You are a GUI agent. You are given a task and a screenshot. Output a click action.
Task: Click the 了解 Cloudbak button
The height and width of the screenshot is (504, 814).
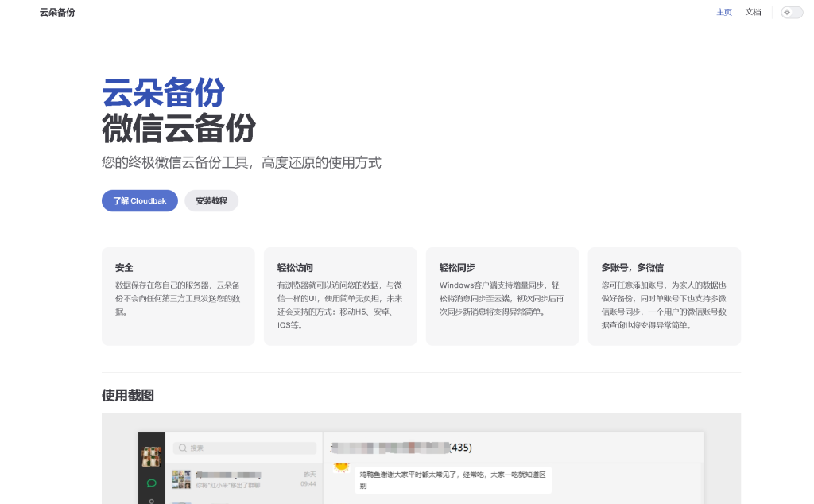140,201
